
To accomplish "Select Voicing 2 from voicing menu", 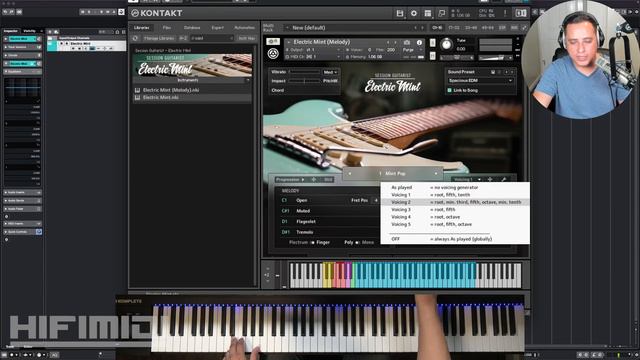I will pyautogui.click(x=455, y=202).
